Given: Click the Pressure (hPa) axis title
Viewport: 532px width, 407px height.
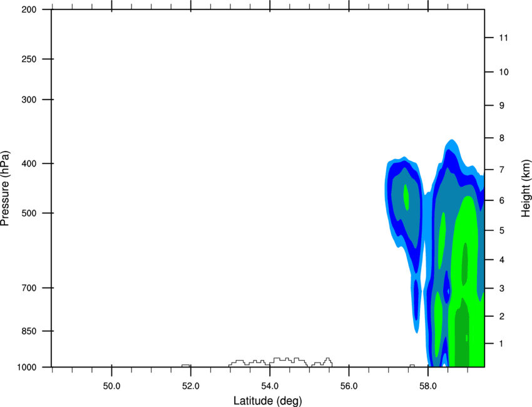Looking at the screenshot, I should pos(5,188).
